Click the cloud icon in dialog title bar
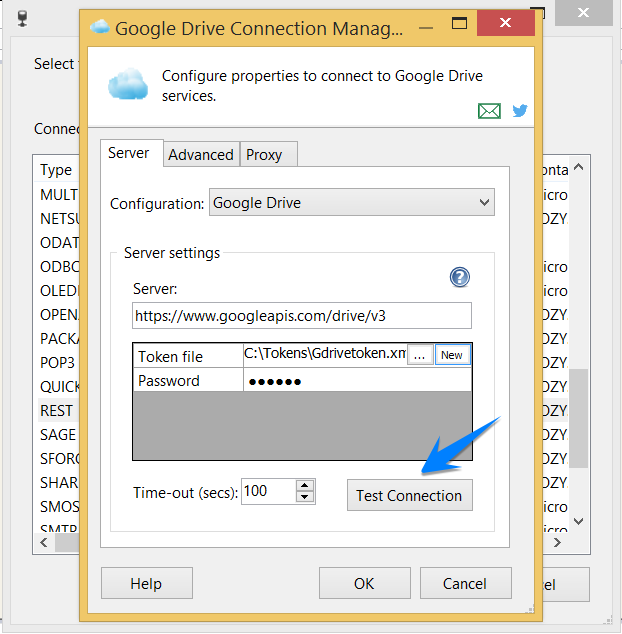Image resolution: width=622 pixels, height=634 pixels. [99, 27]
